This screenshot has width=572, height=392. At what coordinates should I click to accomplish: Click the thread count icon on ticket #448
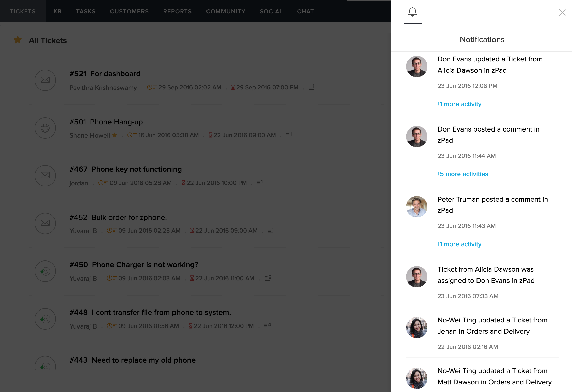pos(267,325)
